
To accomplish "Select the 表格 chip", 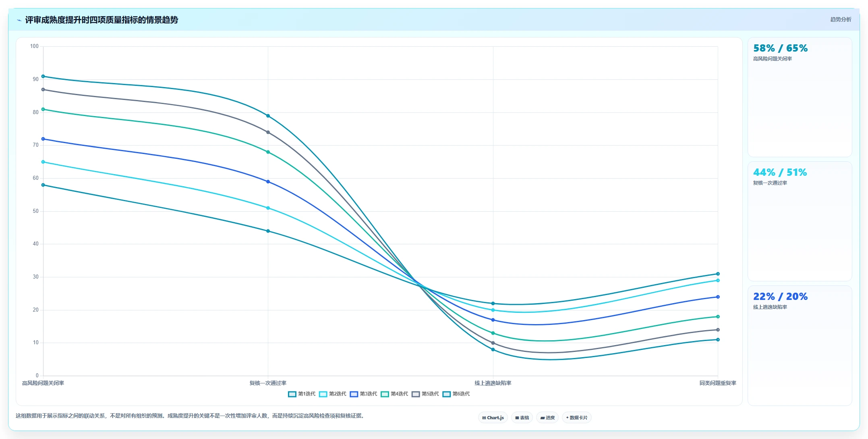I will tap(522, 418).
